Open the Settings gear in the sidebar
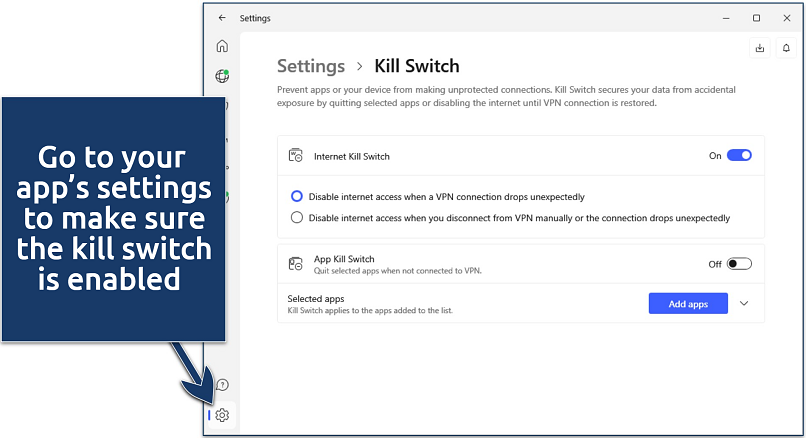Image resolution: width=806 pixels, height=438 pixels. 222,415
